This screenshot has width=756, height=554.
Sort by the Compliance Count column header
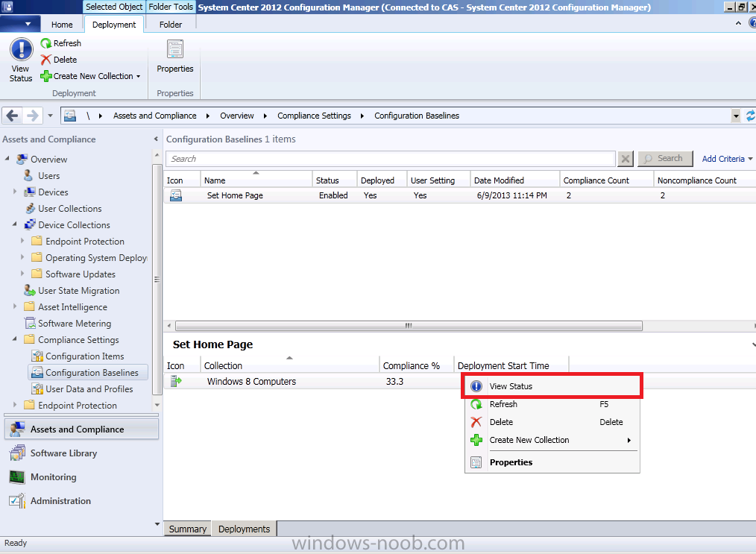[x=607, y=180]
